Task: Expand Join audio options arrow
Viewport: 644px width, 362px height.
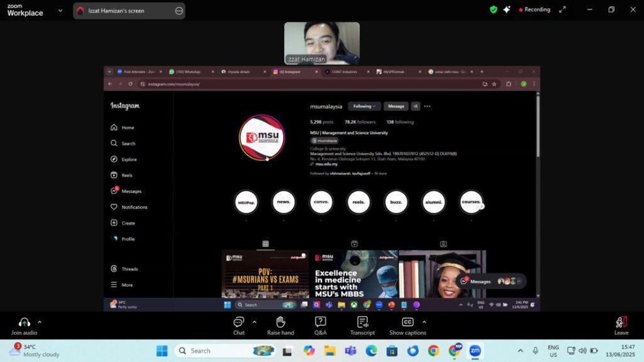Action: (x=40, y=322)
